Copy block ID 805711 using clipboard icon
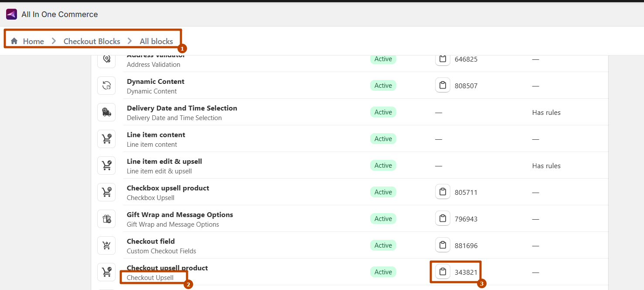Screen dimensions: 644x290 (443, 192)
